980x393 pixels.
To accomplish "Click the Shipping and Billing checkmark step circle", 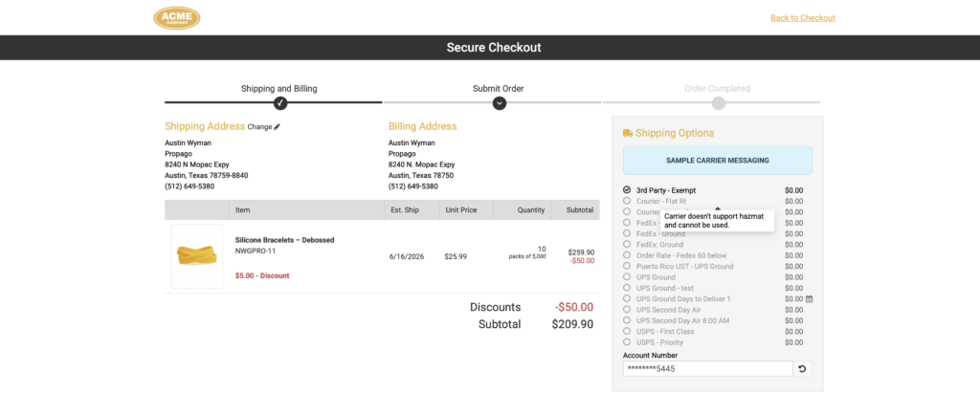I will coord(280,103).
